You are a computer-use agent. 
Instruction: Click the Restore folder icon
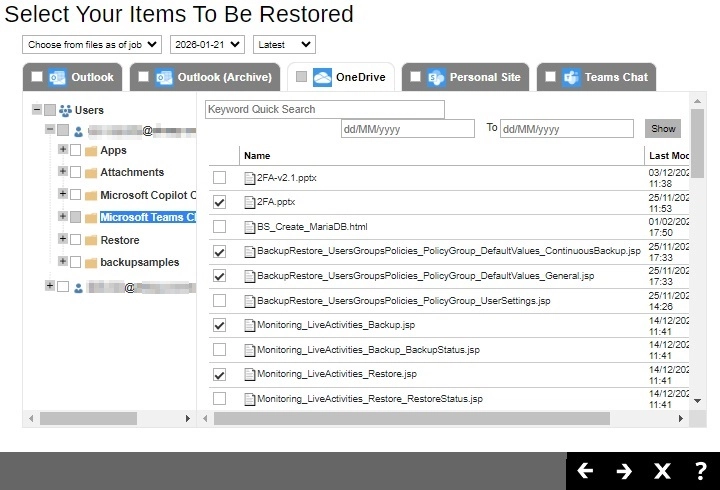pyautogui.click(x=91, y=240)
